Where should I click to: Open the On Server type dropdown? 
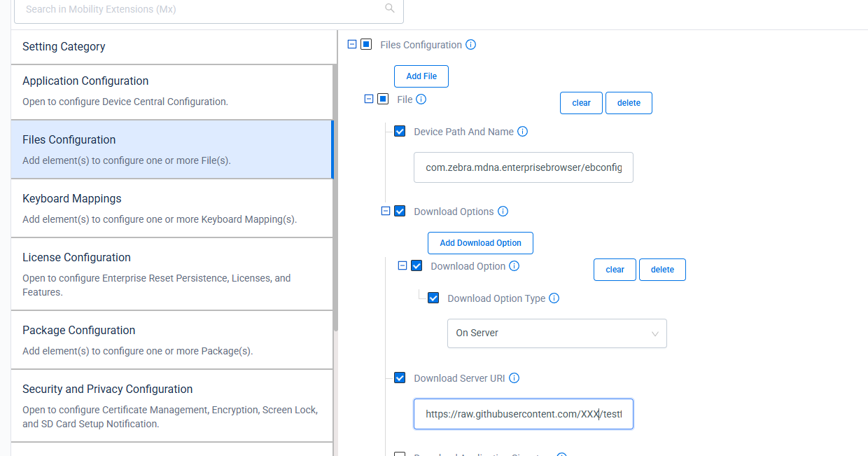point(557,333)
